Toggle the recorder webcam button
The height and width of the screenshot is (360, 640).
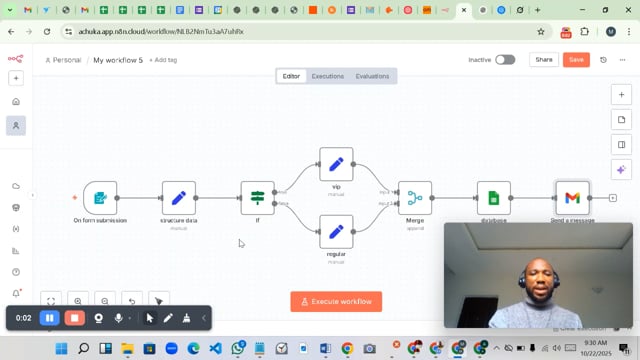(98, 318)
